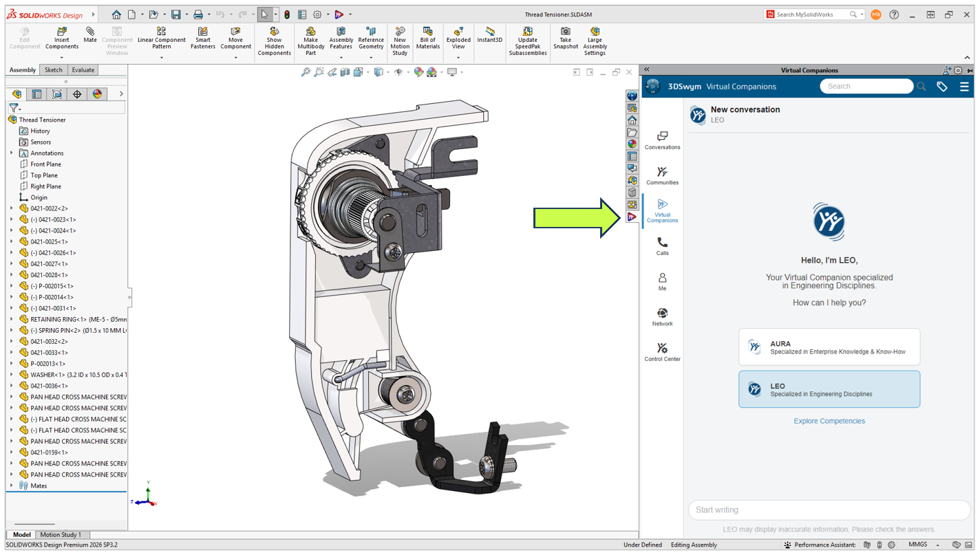Open the Bill of Materials tool
The width and height of the screenshot is (980, 557).
428,39
